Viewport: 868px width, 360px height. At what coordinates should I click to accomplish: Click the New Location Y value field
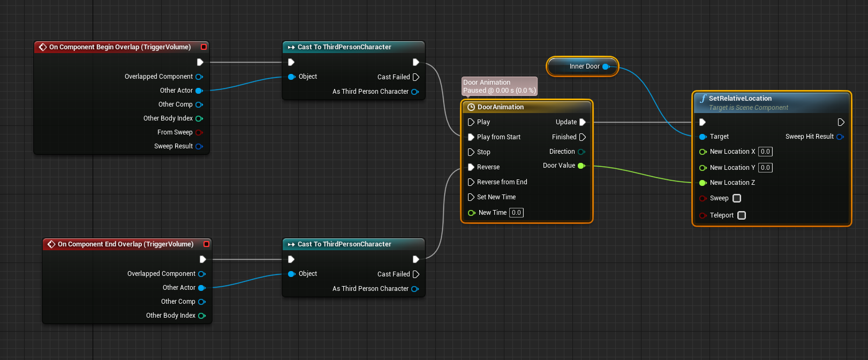(x=765, y=168)
